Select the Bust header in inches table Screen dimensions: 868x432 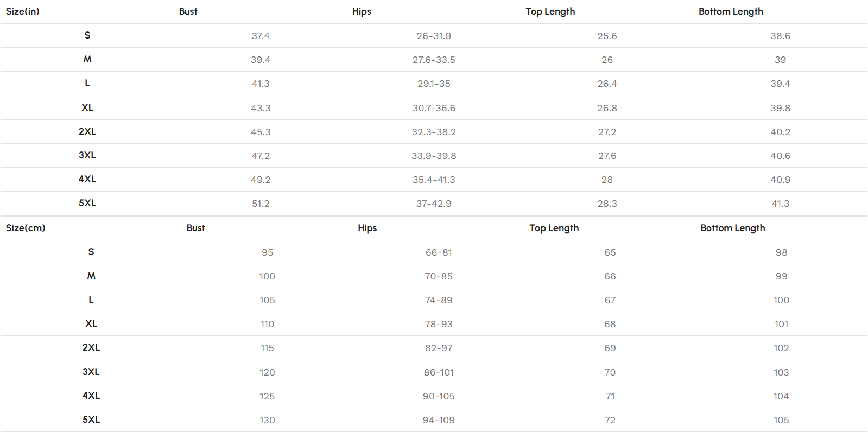(x=188, y=11)
